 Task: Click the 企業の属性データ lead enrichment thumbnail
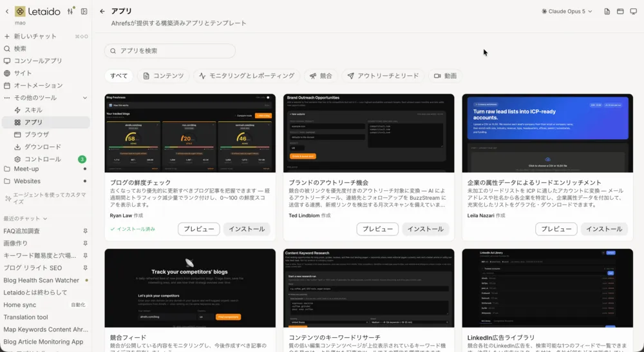point(547,133)
